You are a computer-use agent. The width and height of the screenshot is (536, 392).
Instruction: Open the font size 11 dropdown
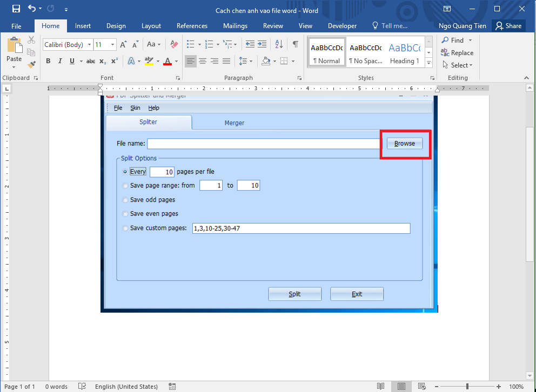(x=112, y=45)
